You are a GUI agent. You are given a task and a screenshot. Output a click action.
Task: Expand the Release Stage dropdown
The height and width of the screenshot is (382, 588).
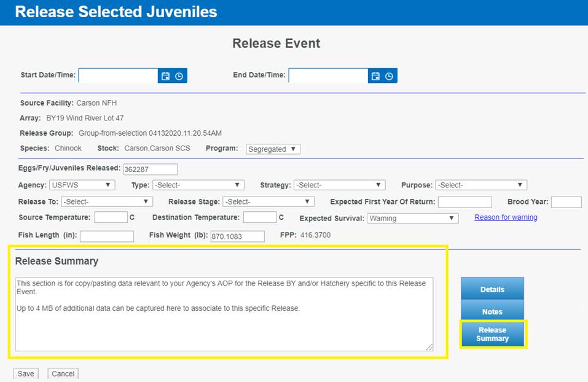(x=268, y=201)
